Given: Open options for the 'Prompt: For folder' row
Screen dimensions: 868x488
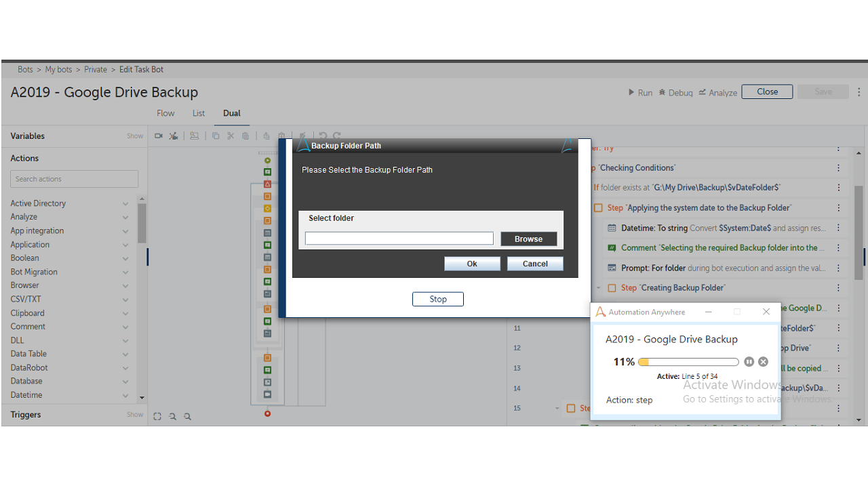Looking at the screenshot, I should [x=839, y=268].
